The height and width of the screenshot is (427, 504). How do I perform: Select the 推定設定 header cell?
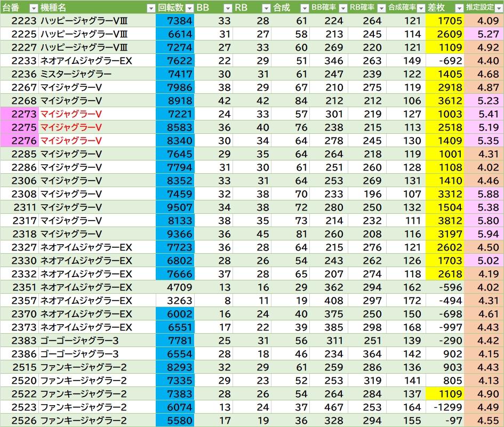[484, 7]
